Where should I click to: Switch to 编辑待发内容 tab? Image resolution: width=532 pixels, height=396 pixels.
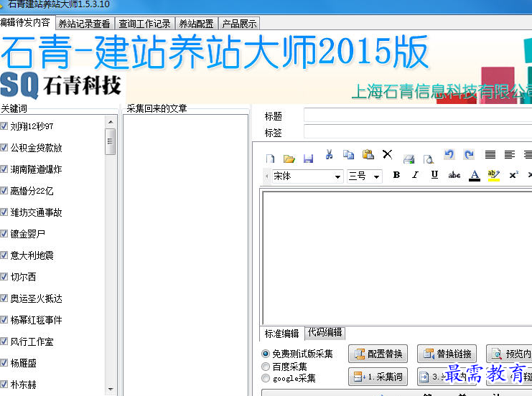[x=26, y=22]
